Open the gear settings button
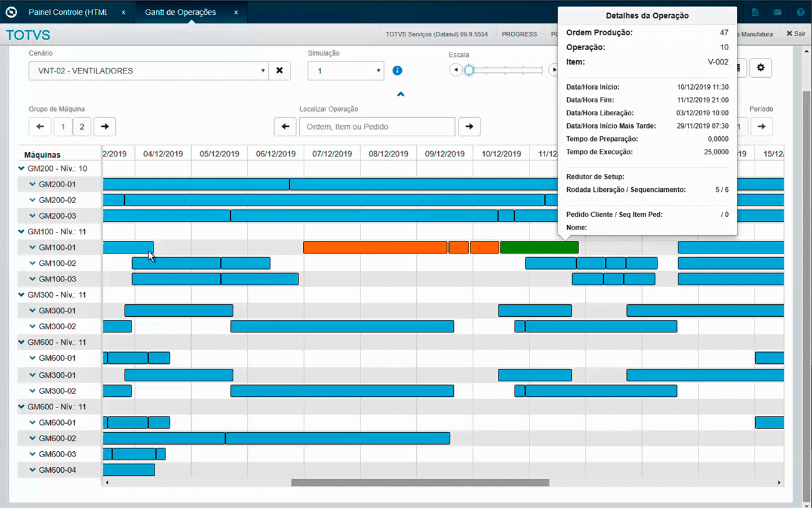The image size is (812, 508). pyautogui.click(x=760, y=68)
